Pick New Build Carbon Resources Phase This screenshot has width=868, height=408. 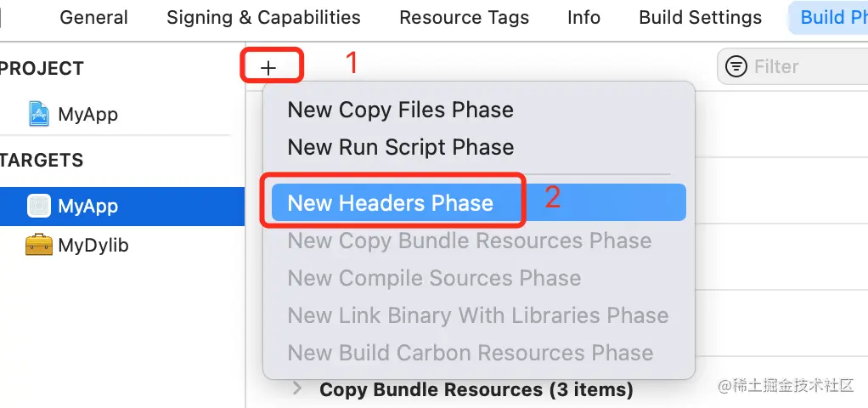tap(470, 353)
